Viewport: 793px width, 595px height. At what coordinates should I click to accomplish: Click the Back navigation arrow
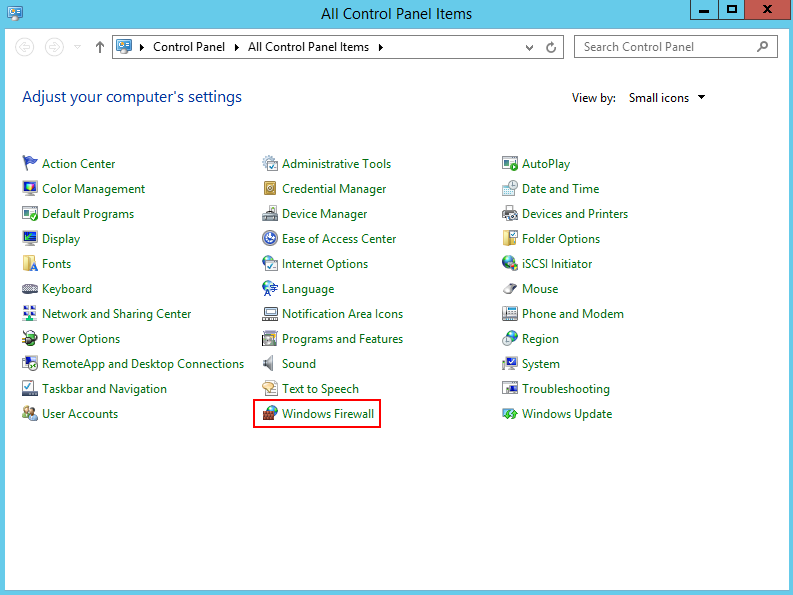pos(25,47)
